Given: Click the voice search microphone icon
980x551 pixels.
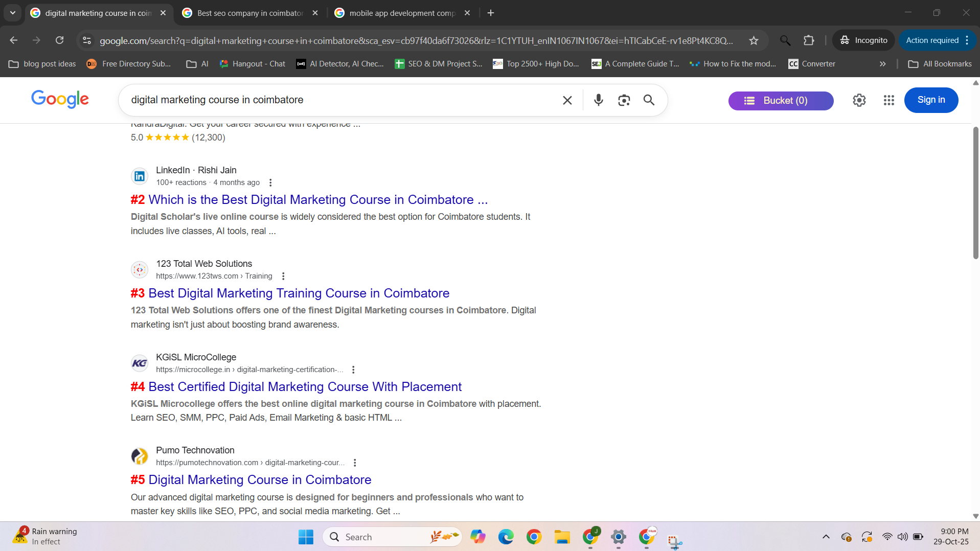Looking at the screenshot, I should point(598,100).
